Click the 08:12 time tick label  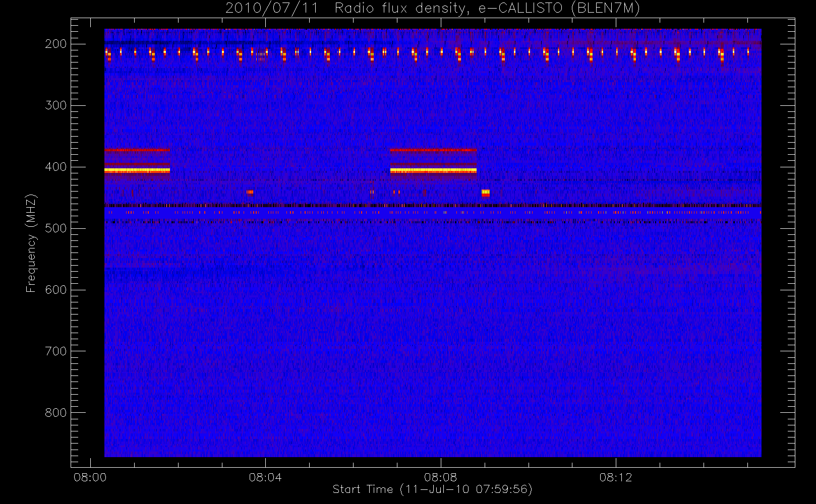616,477
